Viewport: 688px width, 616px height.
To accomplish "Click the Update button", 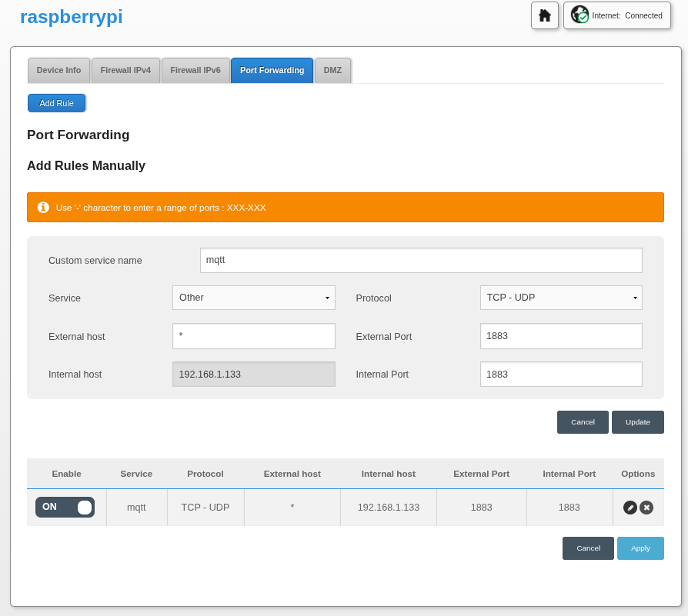I will 637,422.
